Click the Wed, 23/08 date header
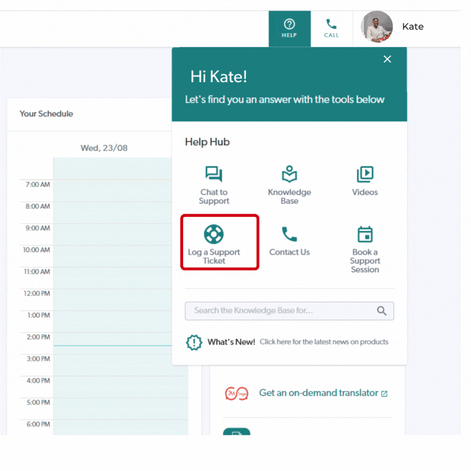This screenshot has width=471, height=471. pos(104,148)
